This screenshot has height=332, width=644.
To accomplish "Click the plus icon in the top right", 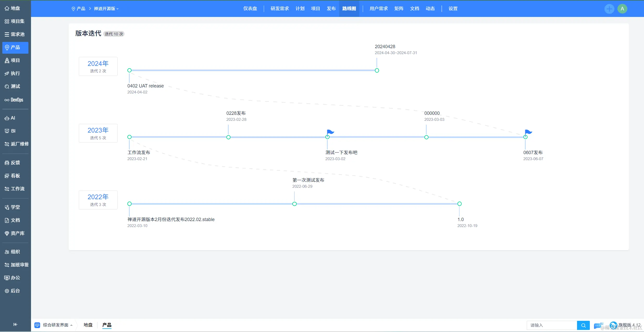I will coord(609,8).
